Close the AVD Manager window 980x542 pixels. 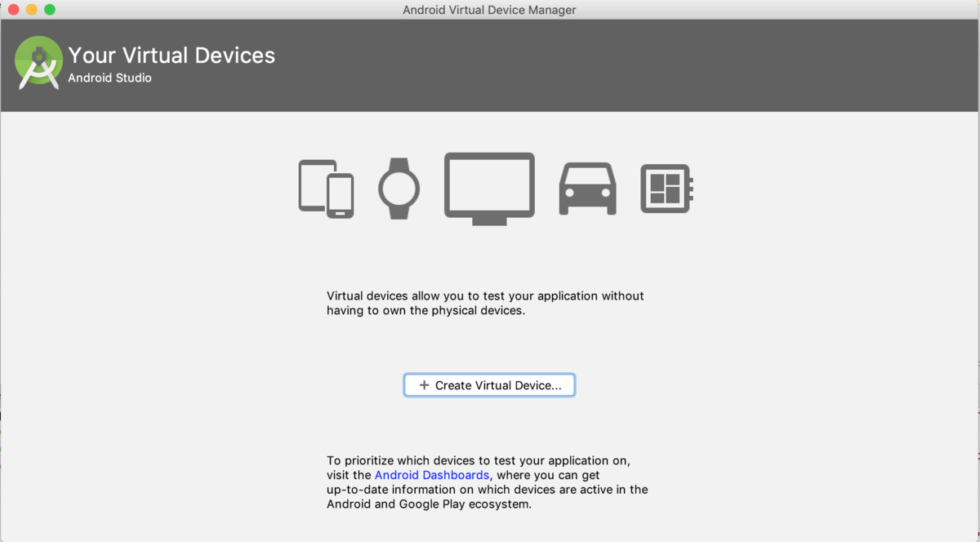tap(13, 10)
